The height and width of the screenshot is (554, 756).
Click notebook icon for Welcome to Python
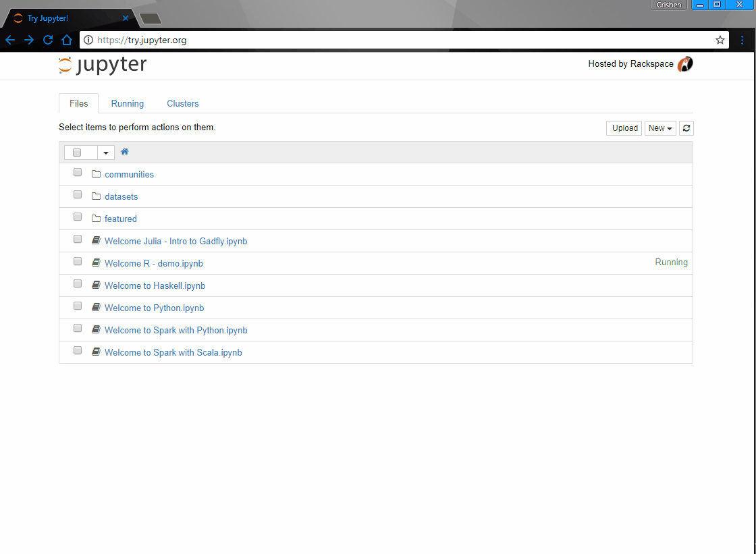(x=96, y=307)
